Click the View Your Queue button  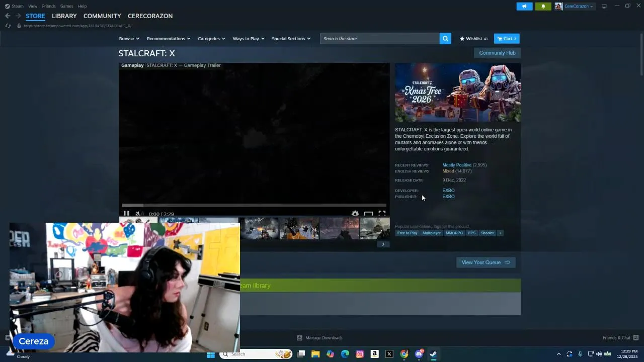486,262
